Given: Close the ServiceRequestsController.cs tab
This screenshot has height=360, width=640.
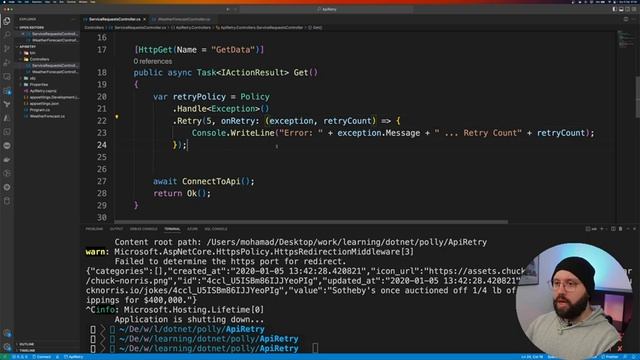Looking at the screenshot, I should pos(144,19).
